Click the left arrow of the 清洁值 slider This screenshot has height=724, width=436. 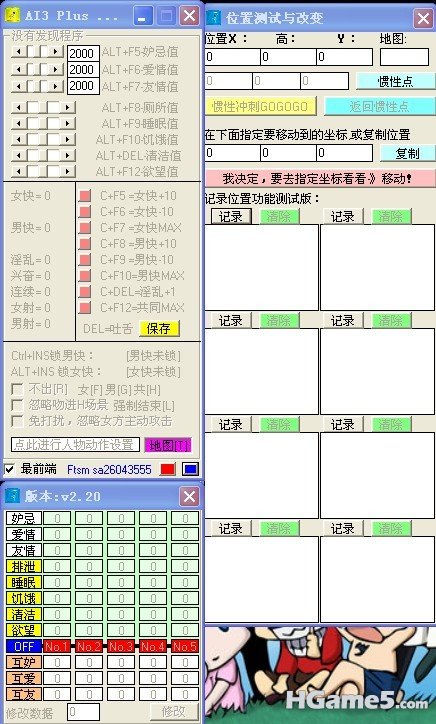(18, 156)
